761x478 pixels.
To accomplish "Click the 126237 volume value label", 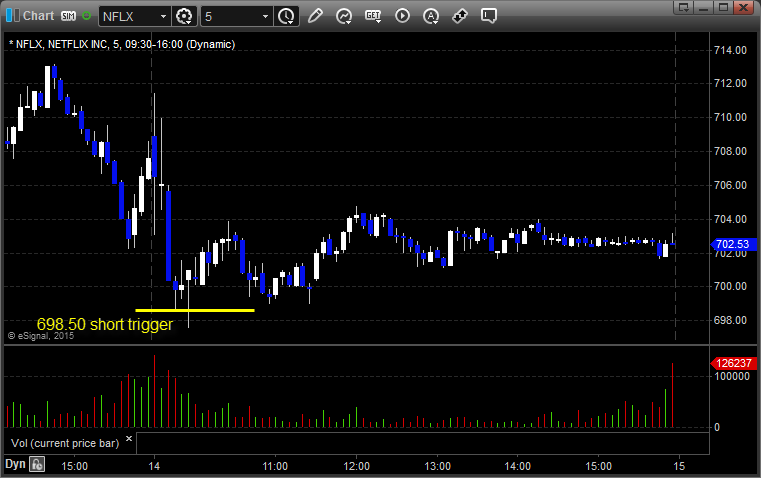I will (733, 363).
